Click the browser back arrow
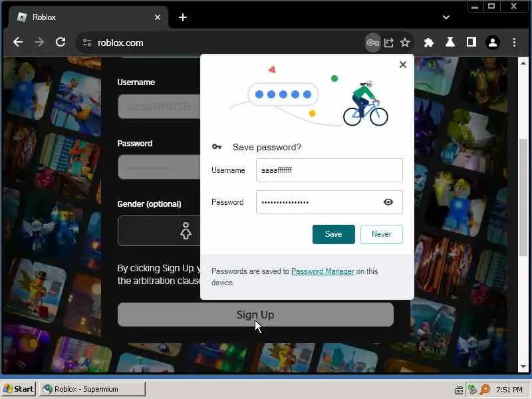This screenshot has width=532, height=399. 18,43
